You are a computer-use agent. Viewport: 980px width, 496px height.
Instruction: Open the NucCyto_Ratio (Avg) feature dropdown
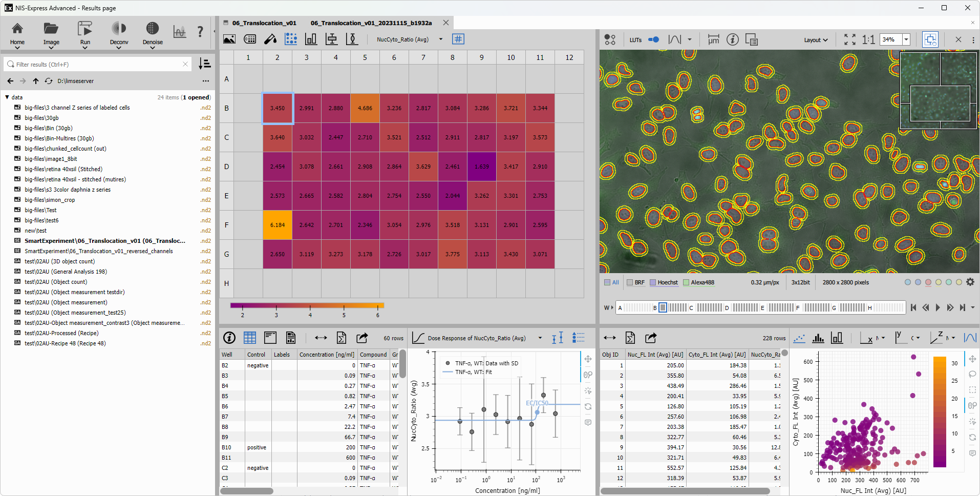coord(440,39)
